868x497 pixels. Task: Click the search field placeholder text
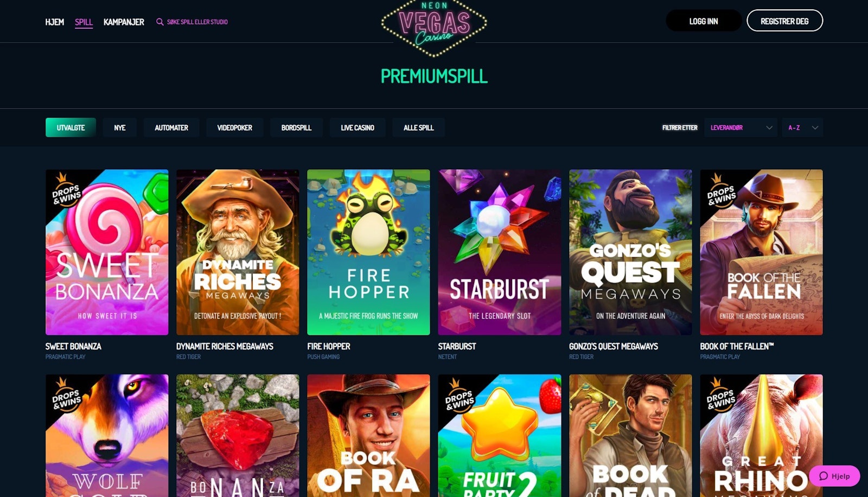(x=197, y=22)
